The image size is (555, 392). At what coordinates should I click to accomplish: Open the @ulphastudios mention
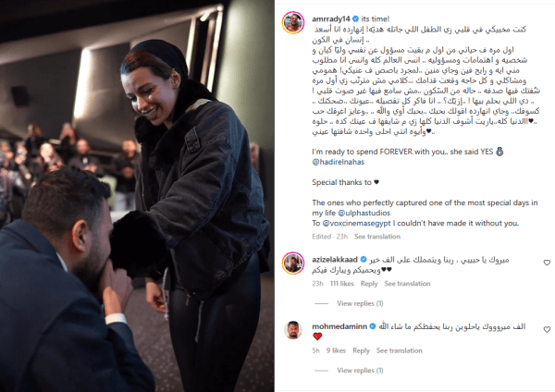(364, 213)
